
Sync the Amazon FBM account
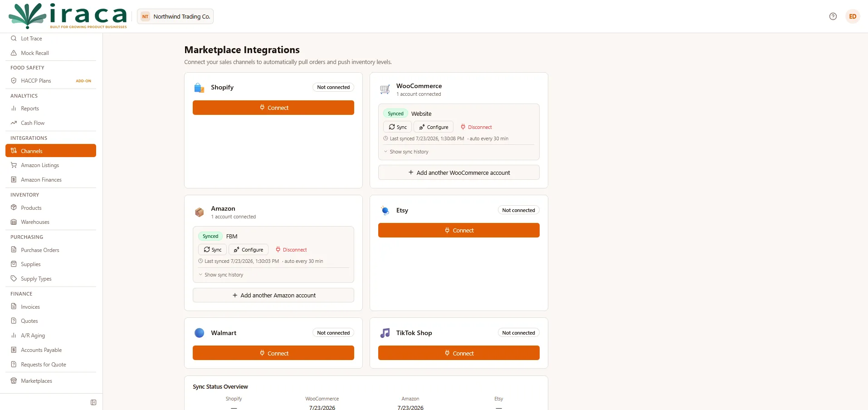(212, 250)
